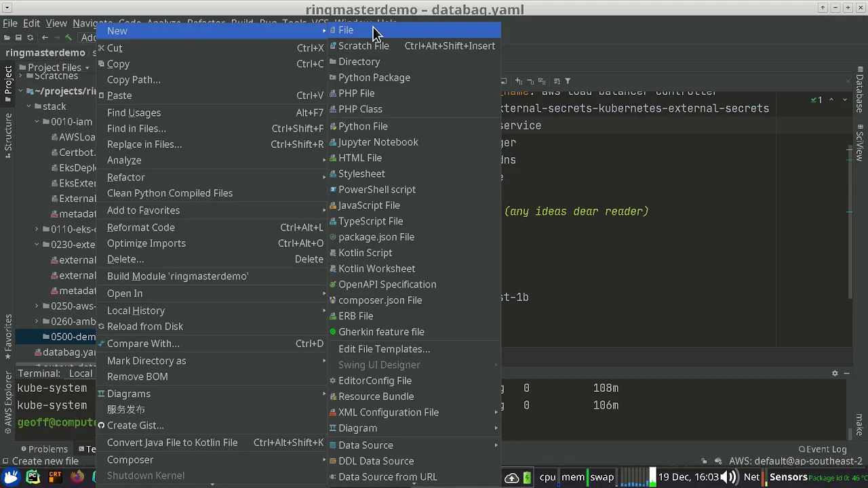
Task: Click Cut in context menu
Action: click(x=212, y=48)
